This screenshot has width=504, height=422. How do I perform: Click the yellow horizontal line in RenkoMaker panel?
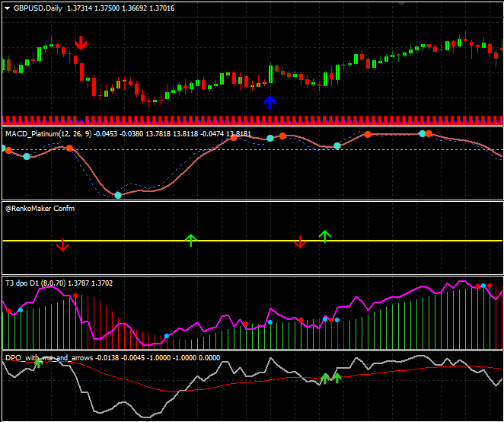pos(252,241)
